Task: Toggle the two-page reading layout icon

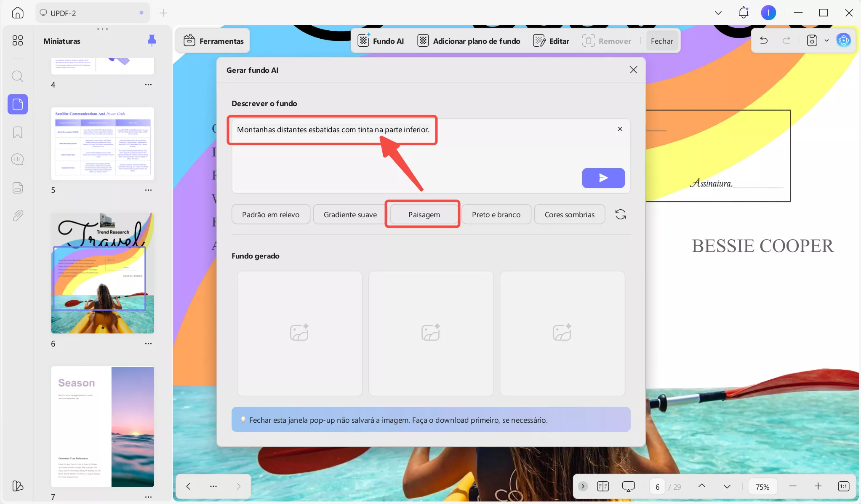Action: [603, 486]
